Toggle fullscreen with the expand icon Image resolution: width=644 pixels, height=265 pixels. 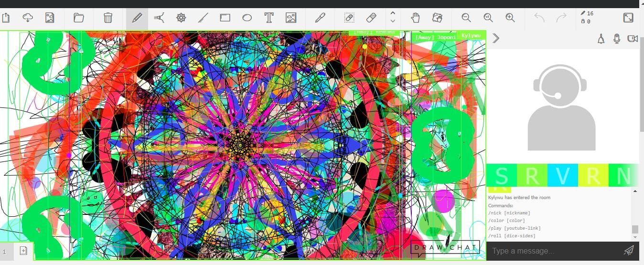point(628,18)
